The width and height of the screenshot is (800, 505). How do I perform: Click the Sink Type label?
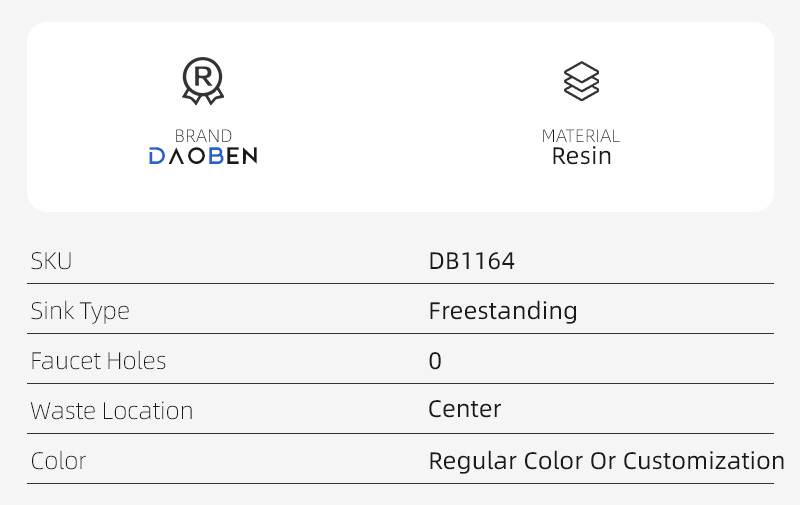point(80,311)
